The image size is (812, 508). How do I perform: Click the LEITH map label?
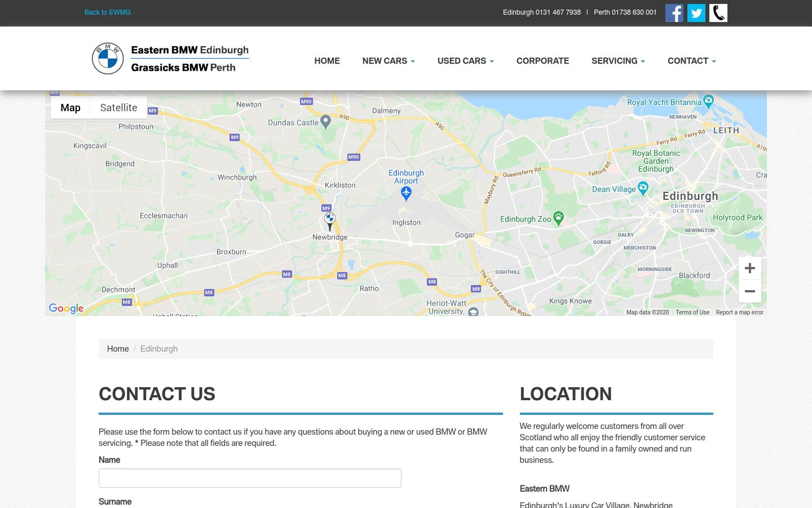(726, 130)
